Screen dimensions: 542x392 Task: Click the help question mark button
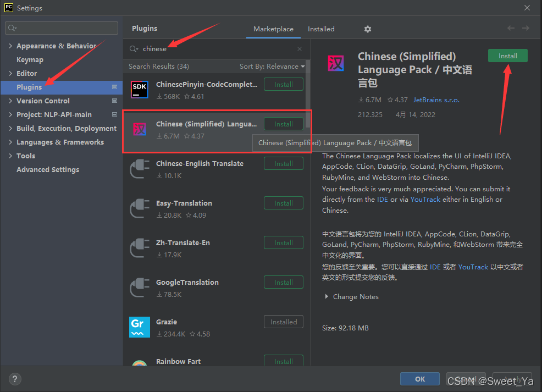point(15,379)
